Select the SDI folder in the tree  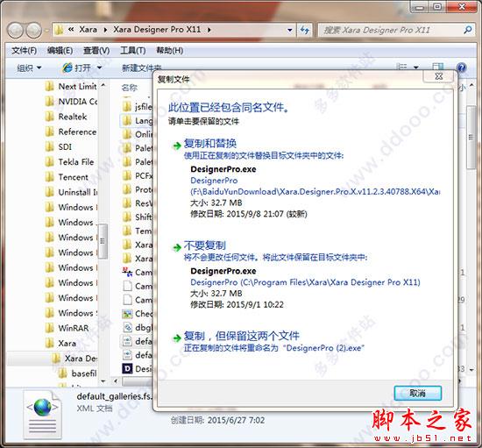(59, 146)
